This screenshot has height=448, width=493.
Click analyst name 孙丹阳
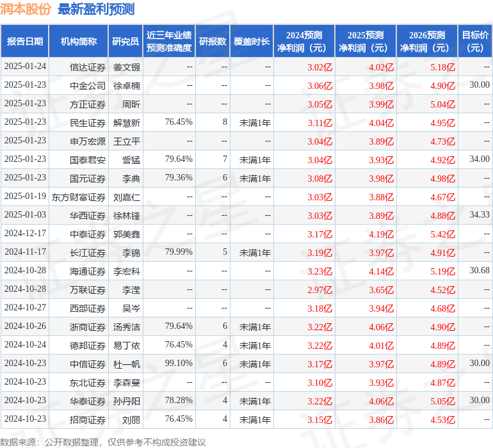pyautogui.click(x=127, y=401)
